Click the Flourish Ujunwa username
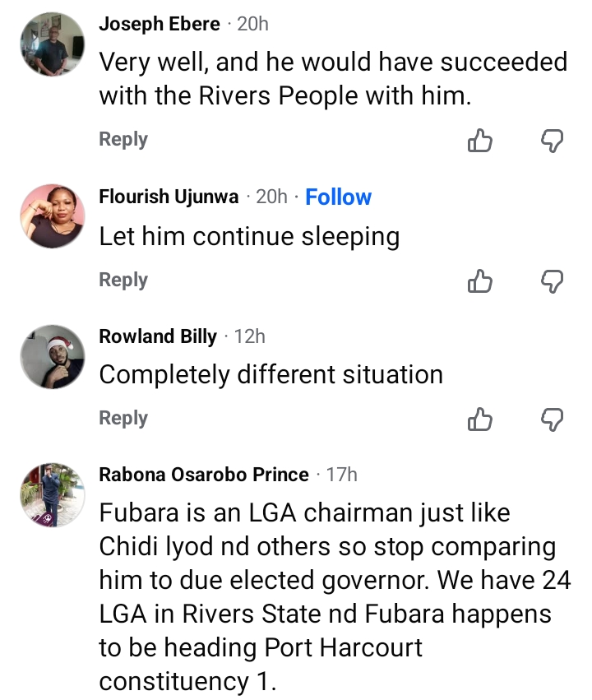The image size is (592, 700). click(169, 197)
